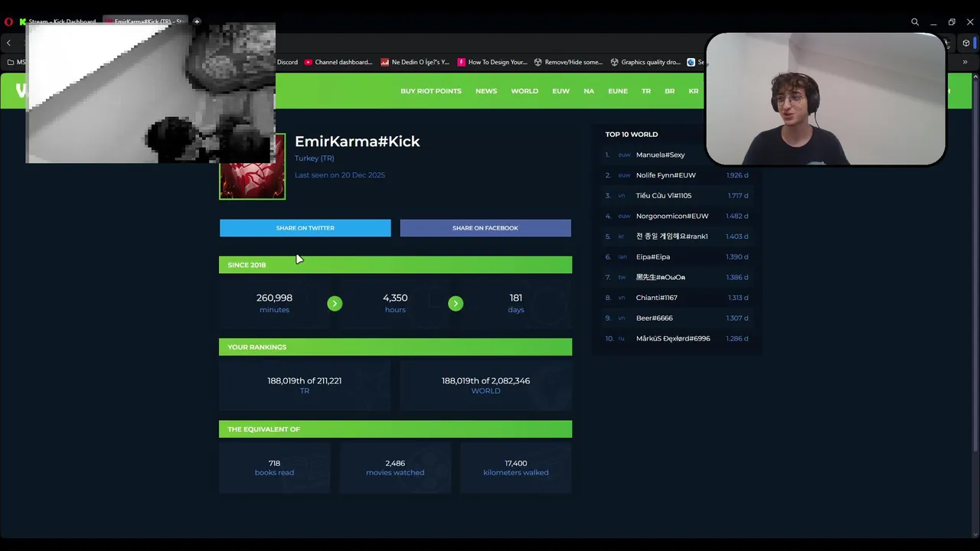This screenshot has width=980, height=551.
Task: Select the KR region menu item
Action: [x=694, y=91]
